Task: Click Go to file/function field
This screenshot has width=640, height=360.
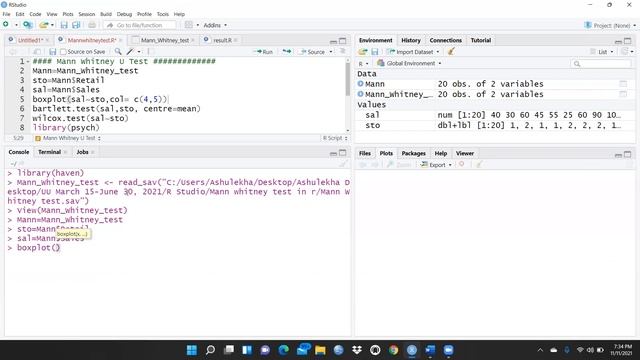Action: 141,25
